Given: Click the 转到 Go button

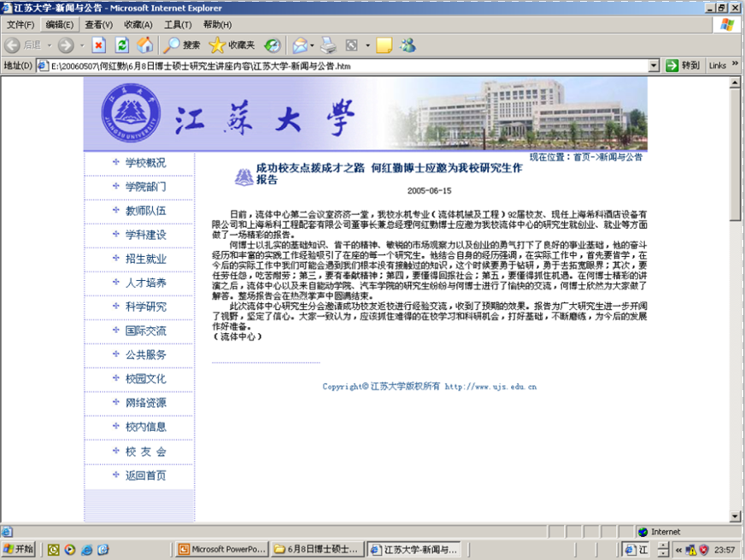Looking at the screenshot, I should coord(683,66).
